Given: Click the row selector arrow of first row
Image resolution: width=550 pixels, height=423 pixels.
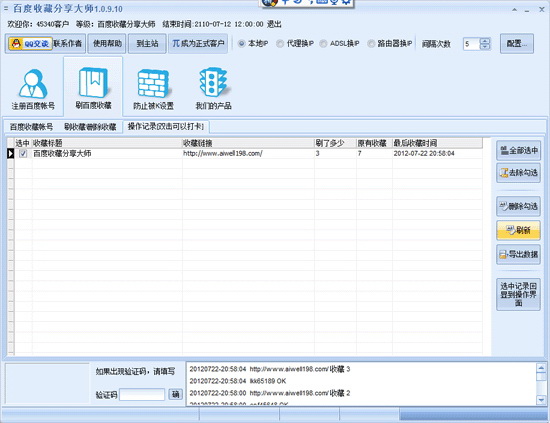Looking at the screenshot, I should (x=11, y=153).
